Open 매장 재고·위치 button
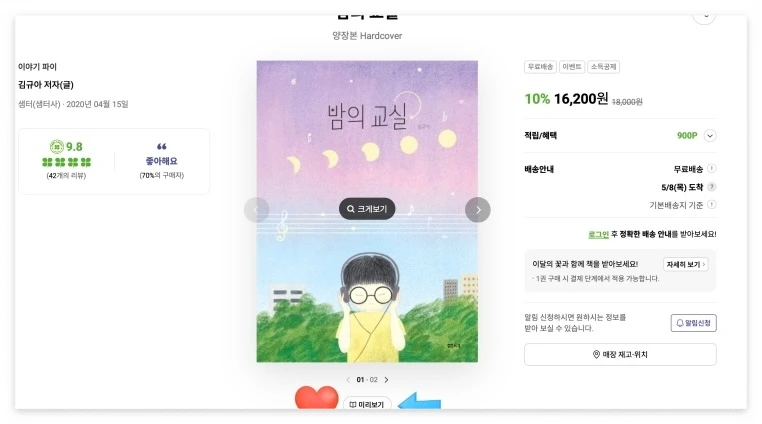This screenshot has height=424, width=762. pyautogui.click(x=620, y=354)
